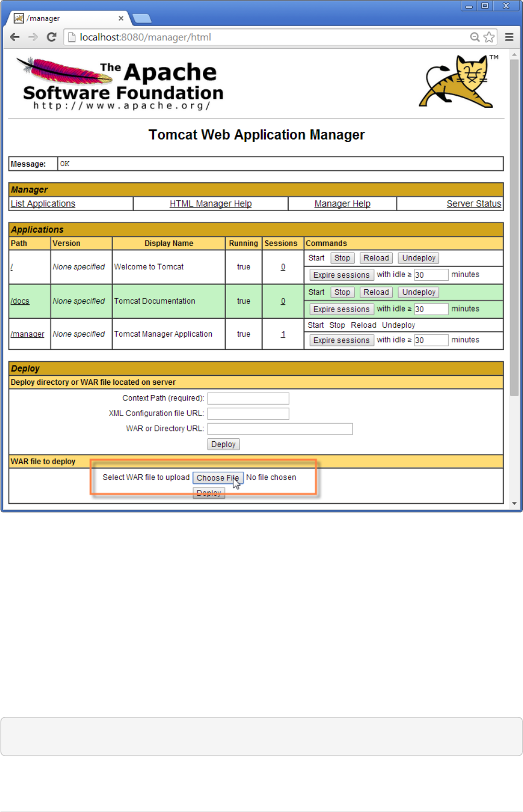Stop the Tomcat Documentation application
The width and height of the screenshot is (523, 812).
(x=343, y=292)
